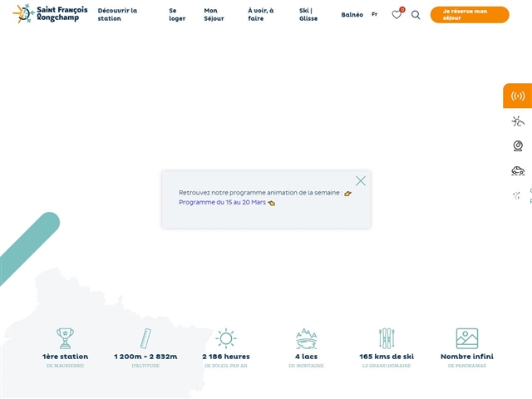532x399 pixels.
Task: Open the Mon Séjour menu
Action: click(x=216, y=15)
